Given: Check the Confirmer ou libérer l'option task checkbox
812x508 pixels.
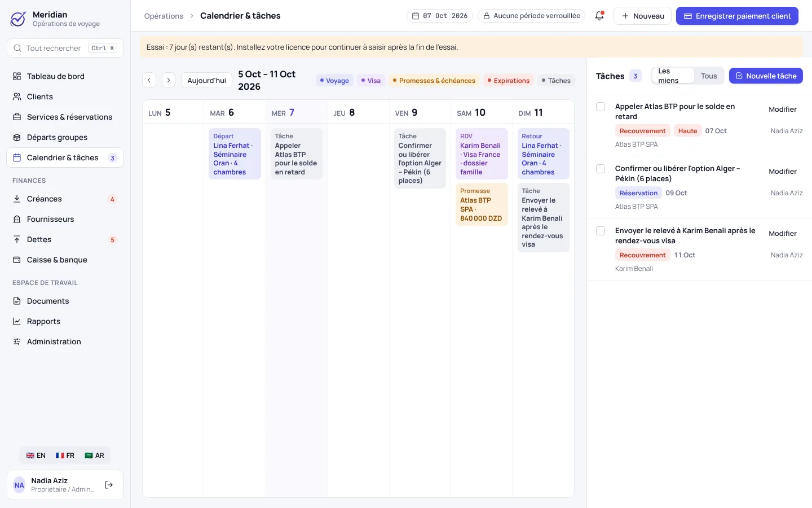Looking at the screenshot, I should pos(601,169).
